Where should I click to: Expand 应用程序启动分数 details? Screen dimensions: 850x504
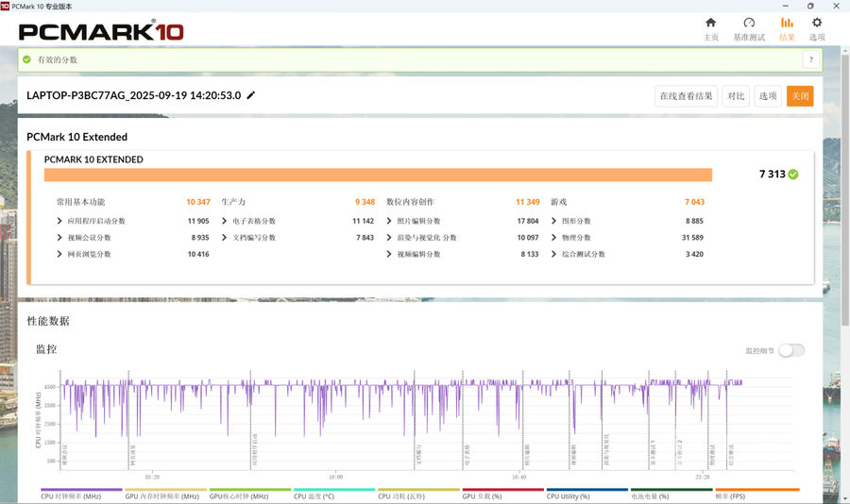point(60,221)
